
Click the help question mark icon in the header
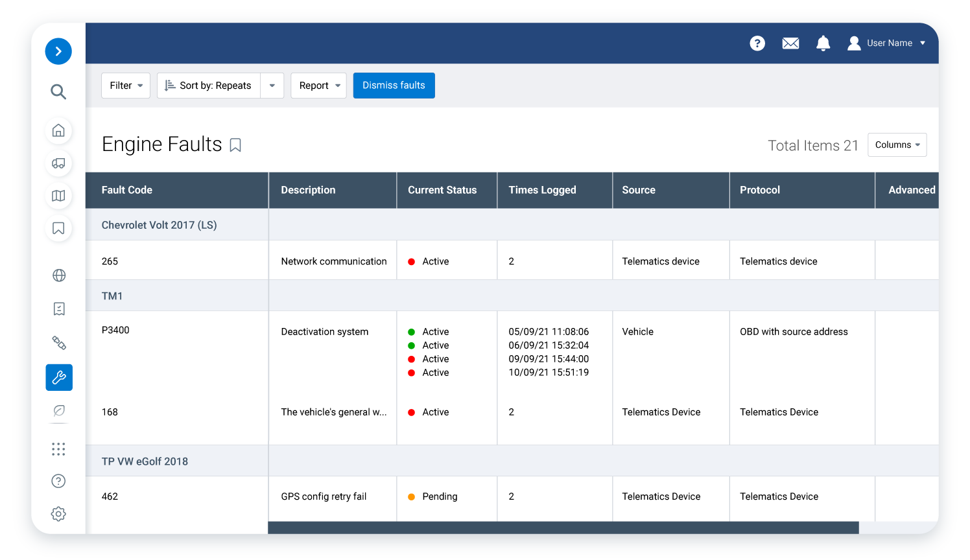[757, 43]
